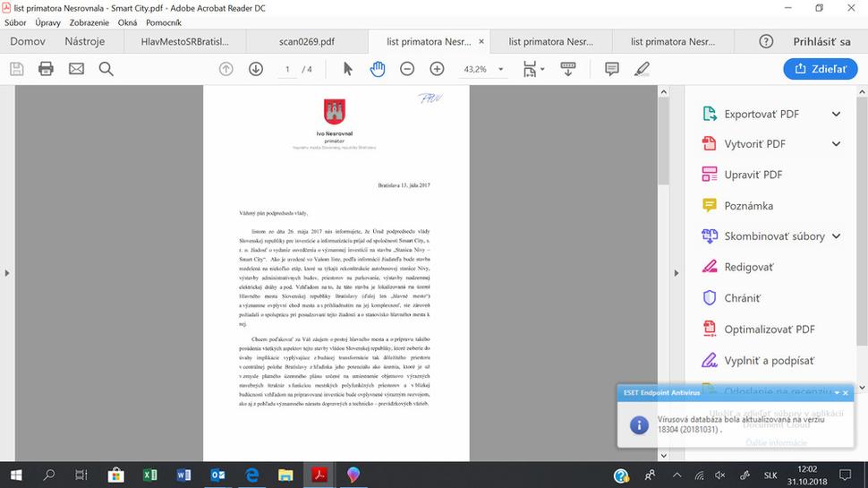The width and height of the screenshot is (868, 488).
Task: Select the Highlight pen tool
Action: 642,69
